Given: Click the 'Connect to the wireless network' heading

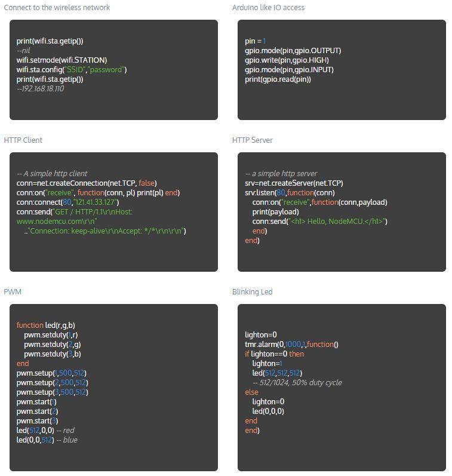Looking at the screenshot, I should point(57,8).
